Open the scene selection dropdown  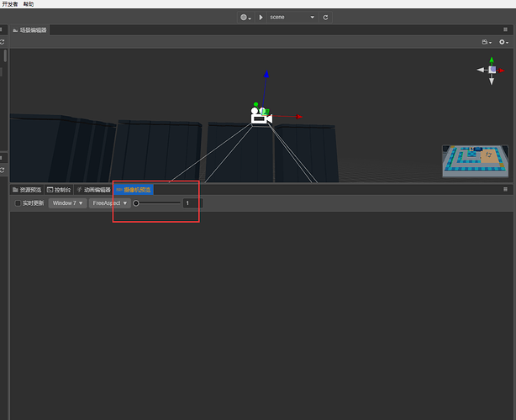(292, 18)
